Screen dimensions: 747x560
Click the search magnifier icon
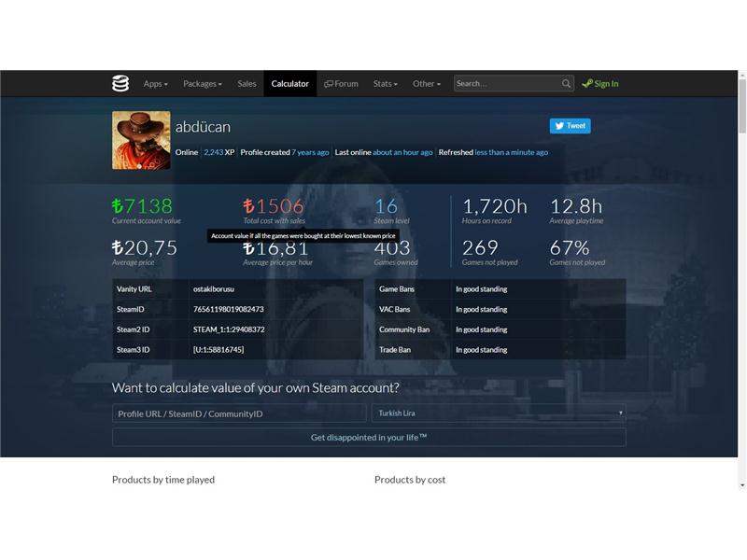pyautogui.click(x=566, y=83)
